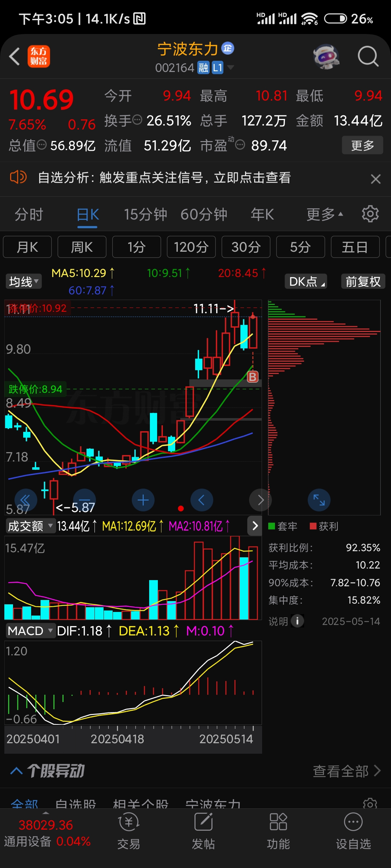This screenshot has width=391, height=868.
Task: Switch to the 60分钟 tab
Action: (x=204, y=214)
